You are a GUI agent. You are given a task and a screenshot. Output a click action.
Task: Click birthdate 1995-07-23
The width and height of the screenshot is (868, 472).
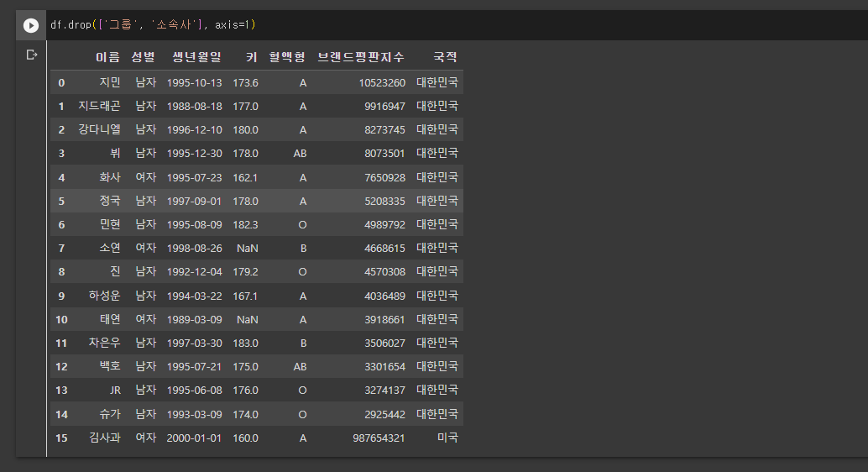tap(194, 177)
